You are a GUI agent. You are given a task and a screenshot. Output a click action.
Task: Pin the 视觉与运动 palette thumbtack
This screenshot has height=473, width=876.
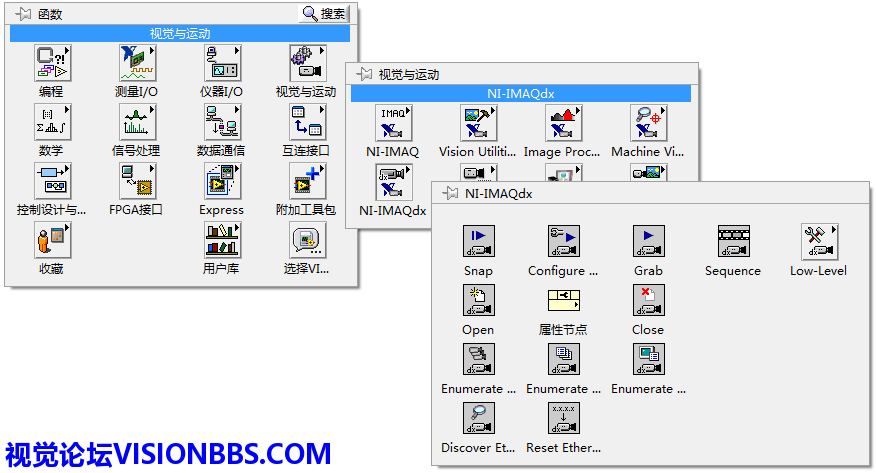click(x=364, y=74)
